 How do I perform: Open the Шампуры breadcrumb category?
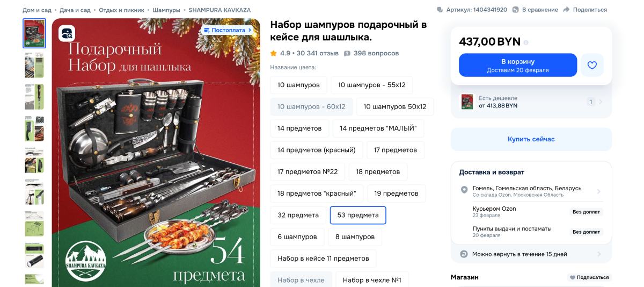[166, 10]
